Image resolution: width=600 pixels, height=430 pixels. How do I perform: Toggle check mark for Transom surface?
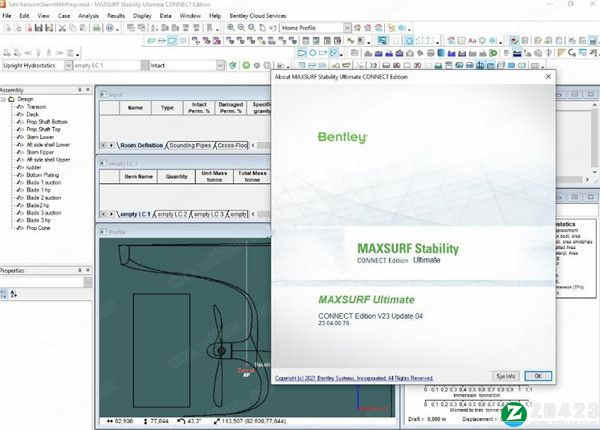(x=20, y=107)
